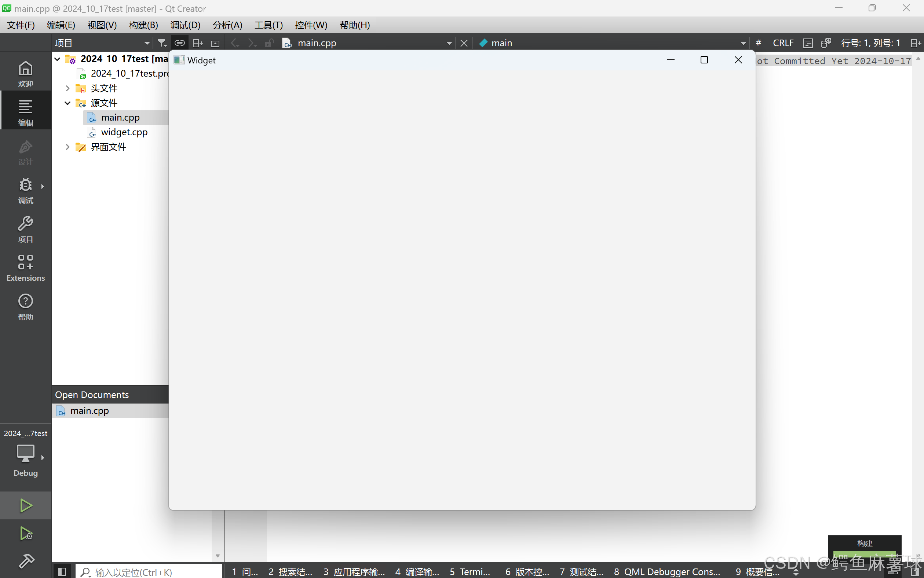Expand the 界面文件 forms folder
This screenshot has height=578, width=924.
click(67, 147)
